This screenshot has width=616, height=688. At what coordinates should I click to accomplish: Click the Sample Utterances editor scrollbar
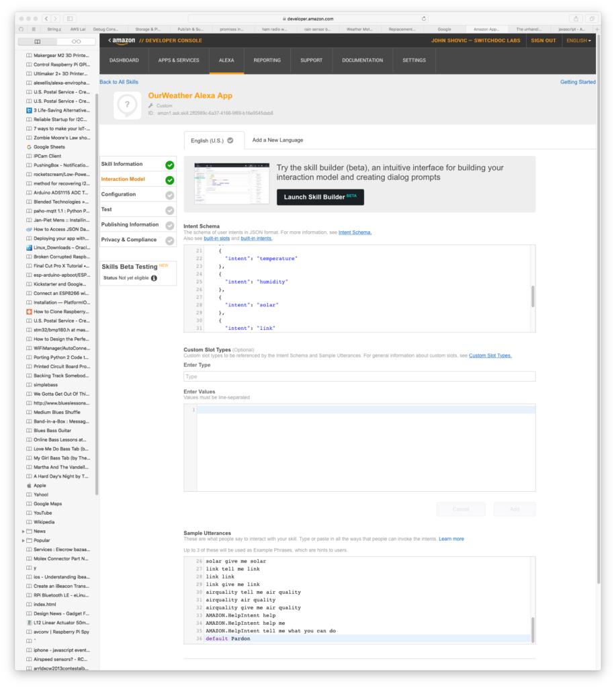tap(533, 630)
